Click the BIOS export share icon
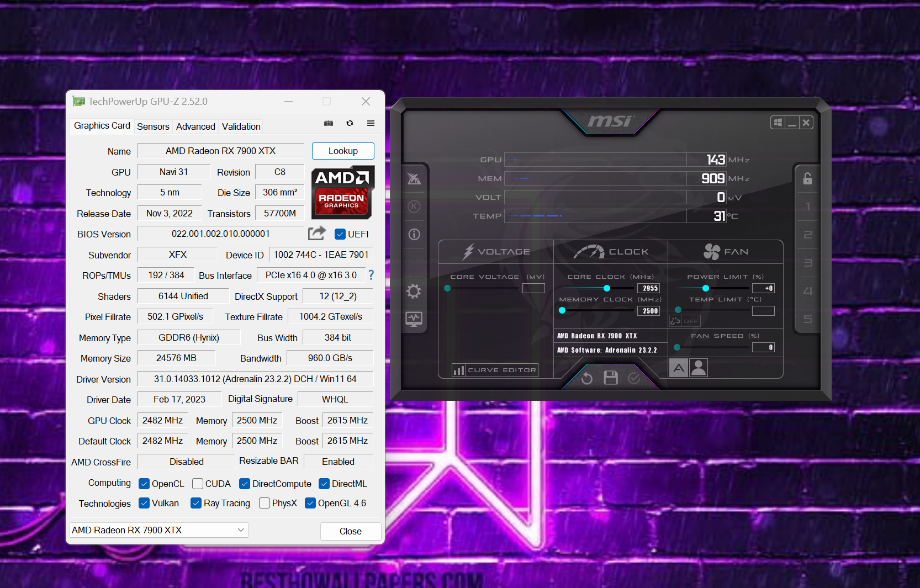 pos(316,234)
